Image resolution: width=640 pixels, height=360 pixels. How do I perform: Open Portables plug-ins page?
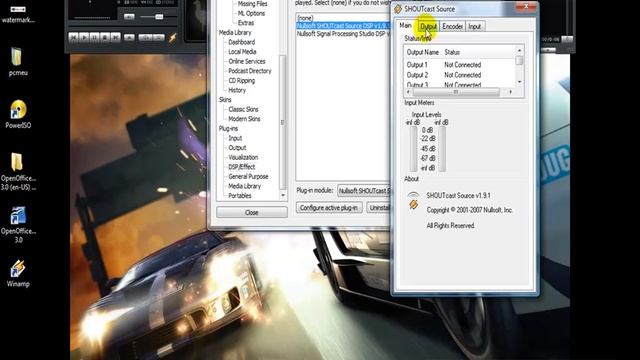(240, 196)
